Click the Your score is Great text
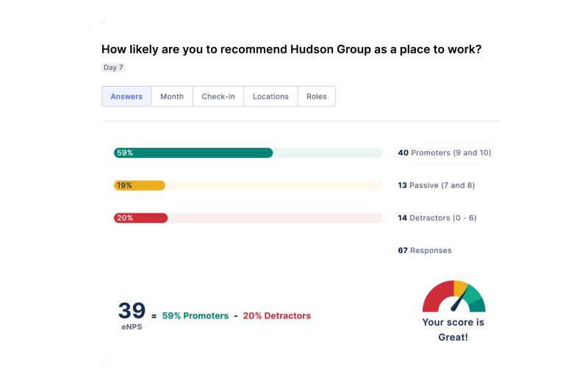This screenshot has width=588, height=372. (x=453, y=329)
